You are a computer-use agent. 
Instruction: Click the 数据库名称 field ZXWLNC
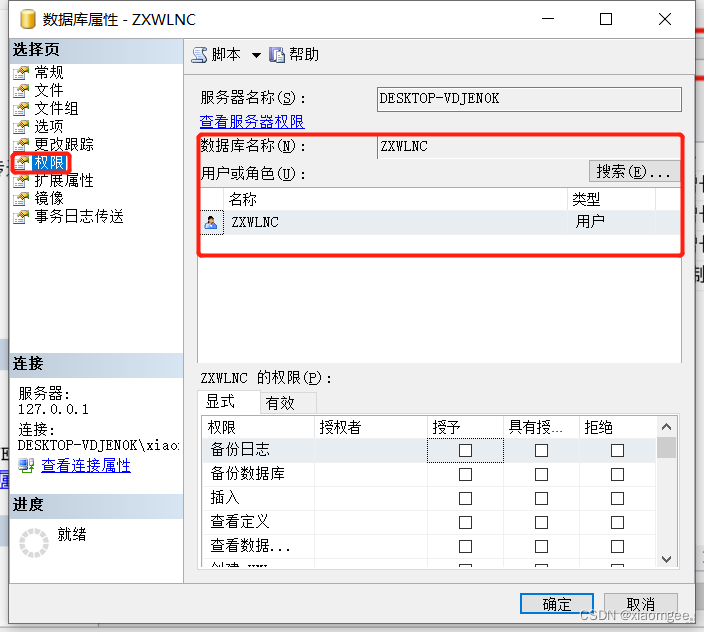tap(529, 147)
